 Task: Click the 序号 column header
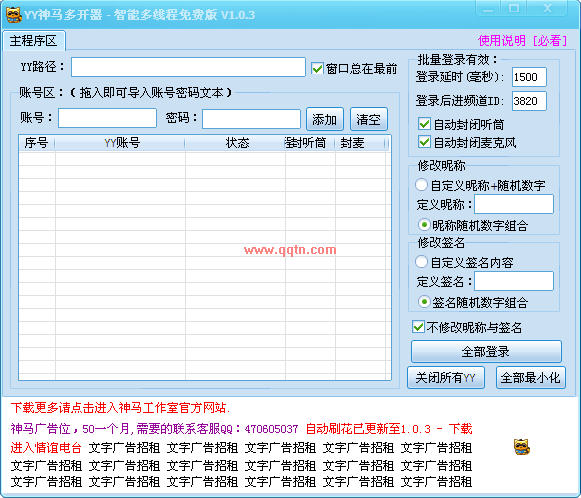[x=36, y=143]
